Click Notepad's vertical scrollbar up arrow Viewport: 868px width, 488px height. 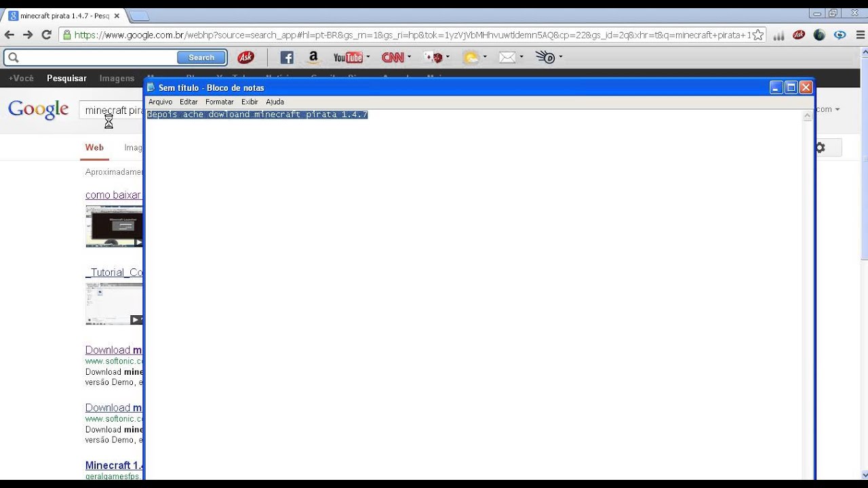(x=807, y=116)
